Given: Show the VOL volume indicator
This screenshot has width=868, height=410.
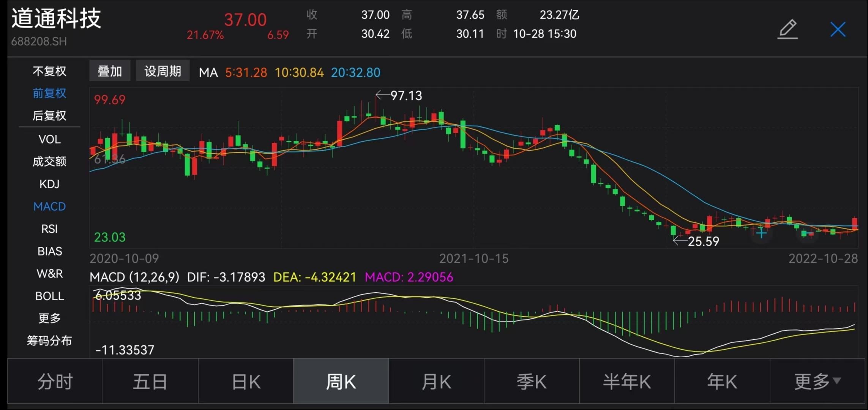Looking at the screenshot, I should 49,139.
